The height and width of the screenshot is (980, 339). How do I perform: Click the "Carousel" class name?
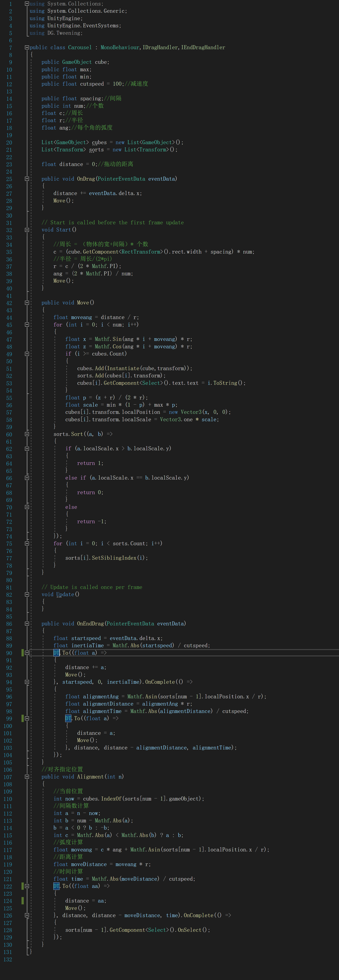80,47
